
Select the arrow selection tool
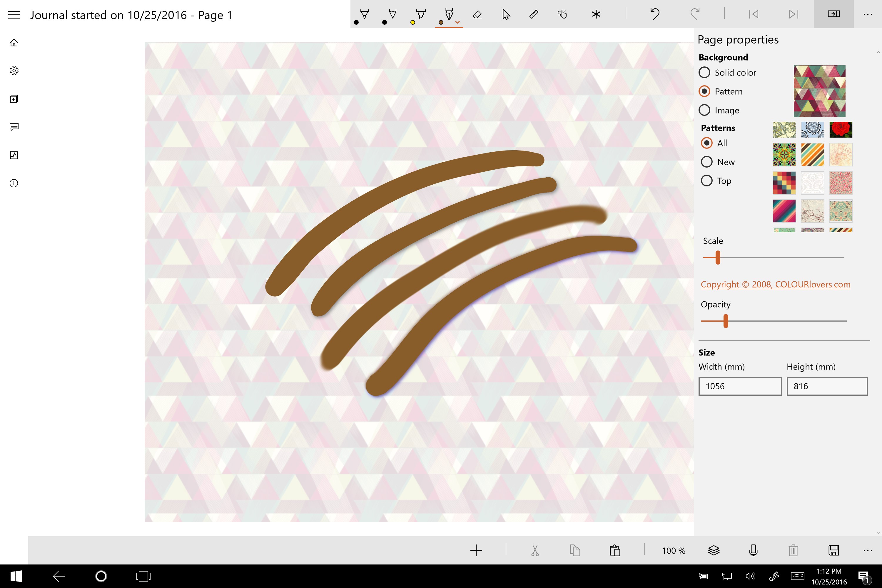[x=505, y=14]
